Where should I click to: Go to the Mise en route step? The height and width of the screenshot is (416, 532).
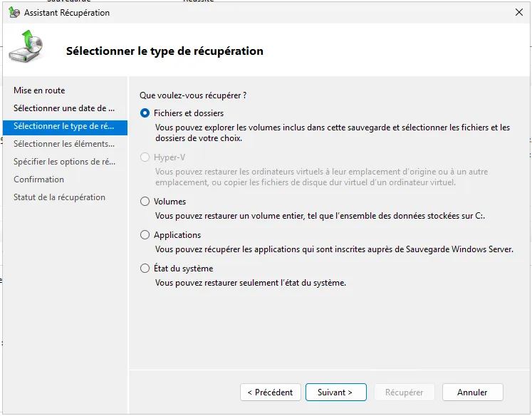pyautogui.click(x=39, y=90)
